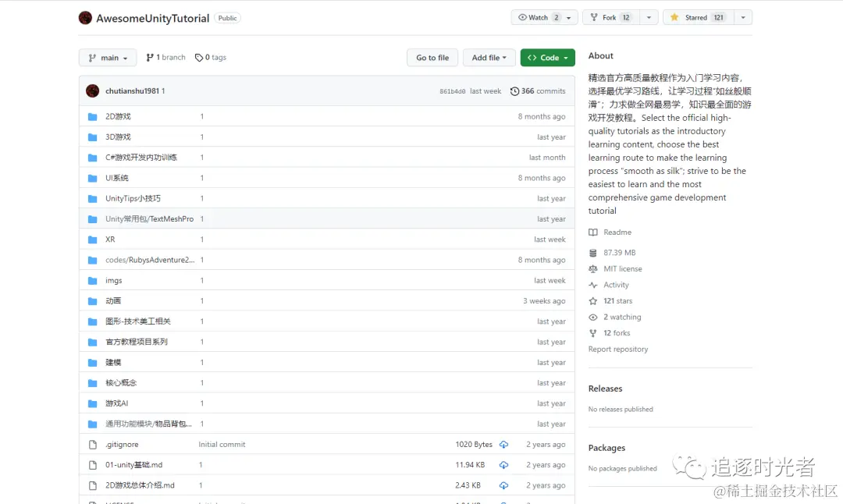Click the fork icon beside 12 forks

tap(593, 333)
